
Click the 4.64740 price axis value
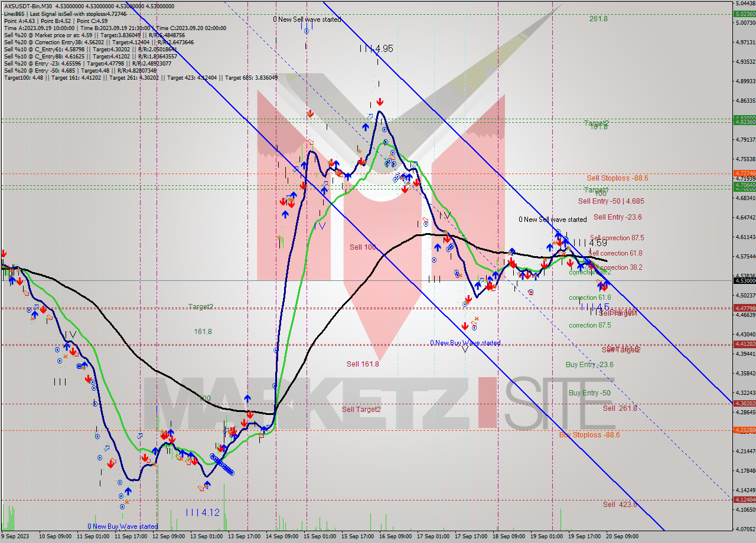[x=745, y=218]
